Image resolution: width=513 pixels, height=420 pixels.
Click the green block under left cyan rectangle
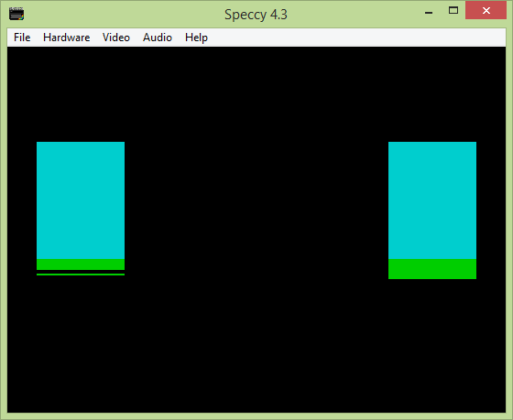point(81,264)
